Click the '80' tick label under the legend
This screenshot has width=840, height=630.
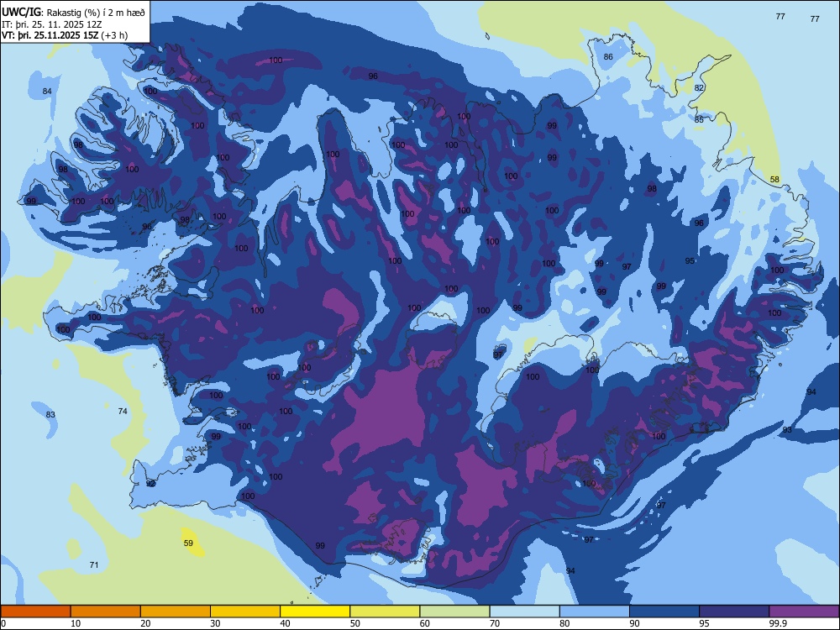(565, 623)
